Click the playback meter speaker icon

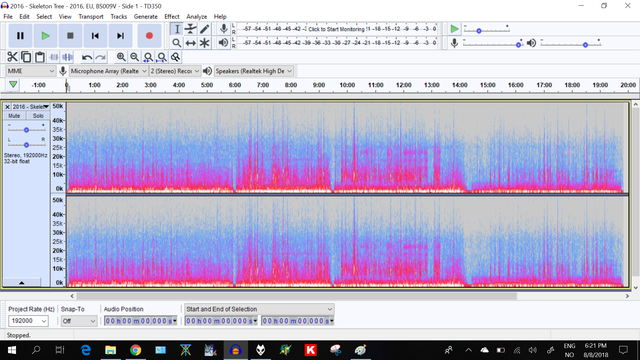click(x=223, y=42)
